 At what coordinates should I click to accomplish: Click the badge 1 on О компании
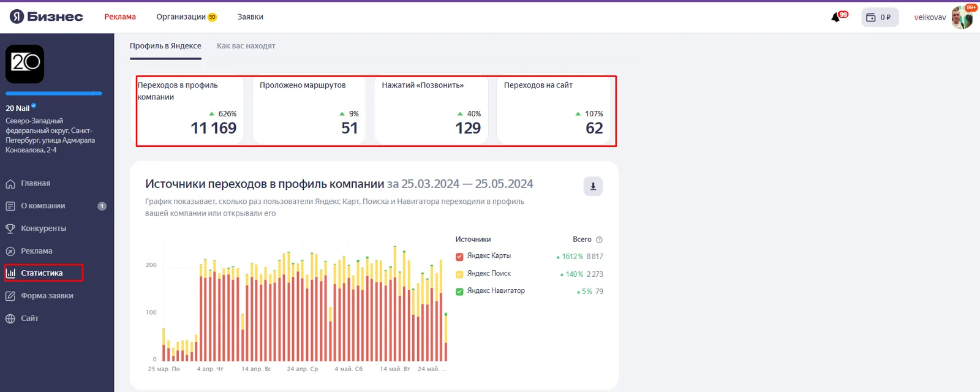coord(102,206)
